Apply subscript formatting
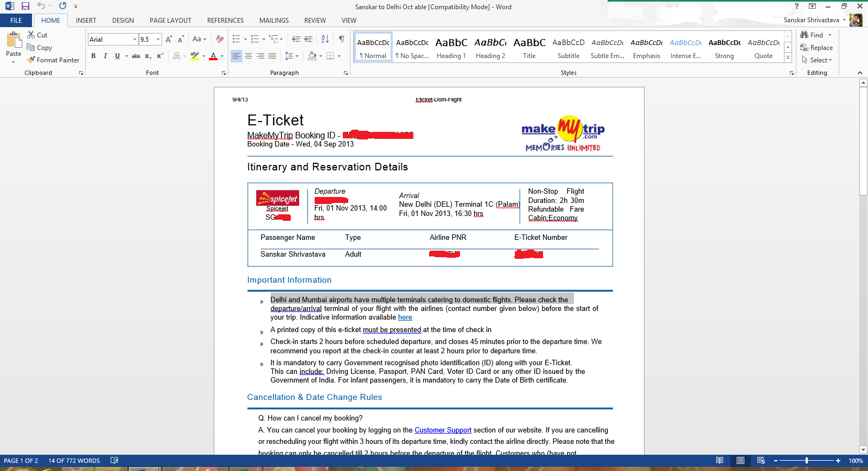 pyautogui.click(x=148, y=56)
